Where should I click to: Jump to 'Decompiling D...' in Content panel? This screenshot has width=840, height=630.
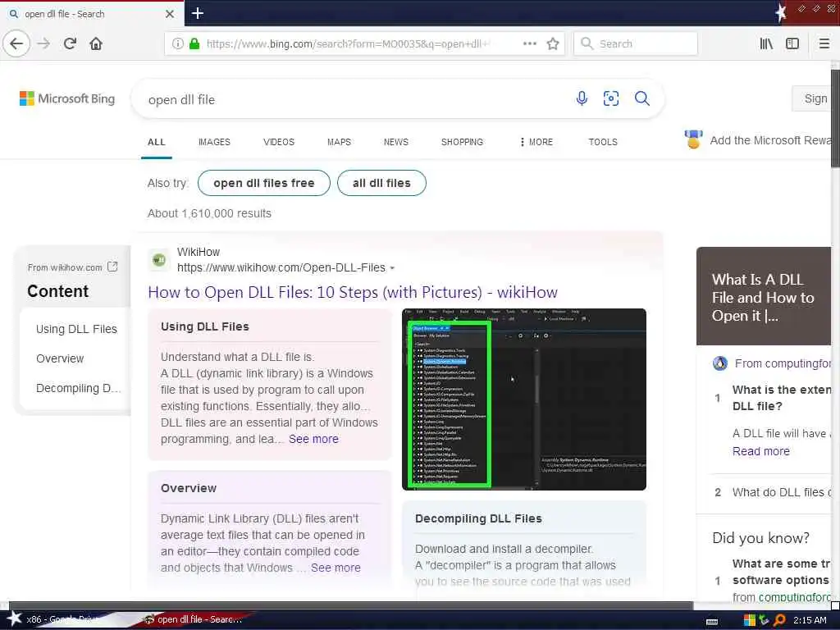[78, 388]
